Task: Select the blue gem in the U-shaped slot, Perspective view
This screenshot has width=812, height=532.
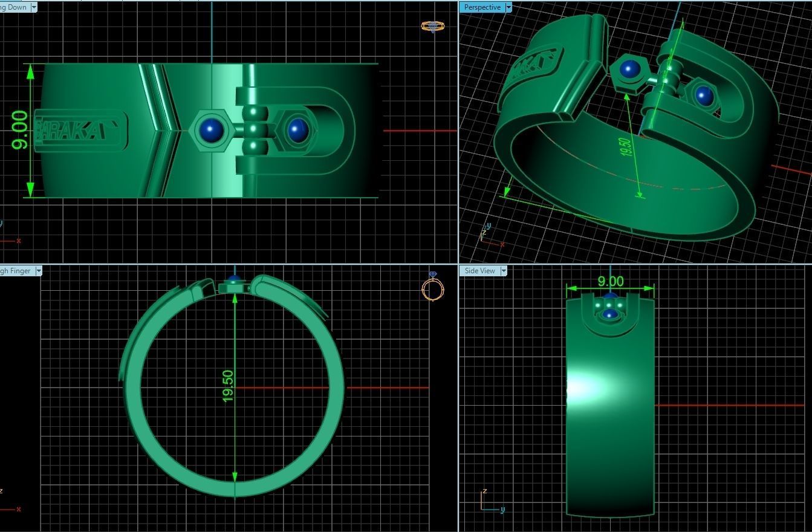Action: (x=704, y=96)
